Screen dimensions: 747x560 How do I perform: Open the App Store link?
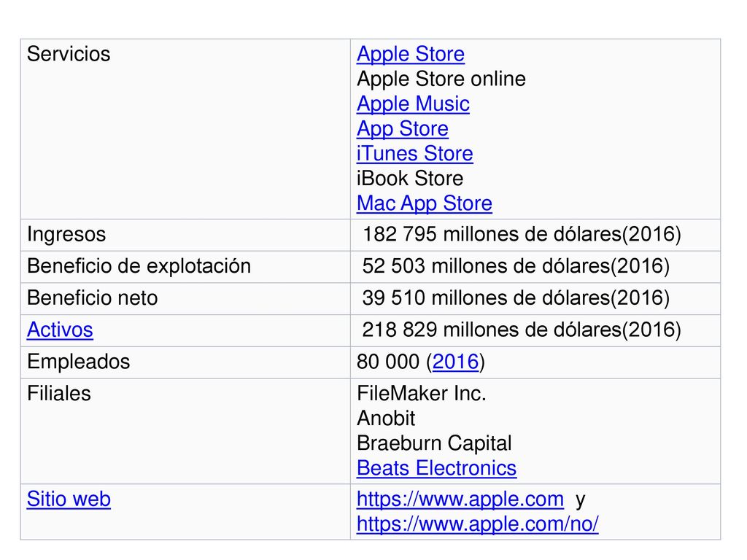[403, 128]
